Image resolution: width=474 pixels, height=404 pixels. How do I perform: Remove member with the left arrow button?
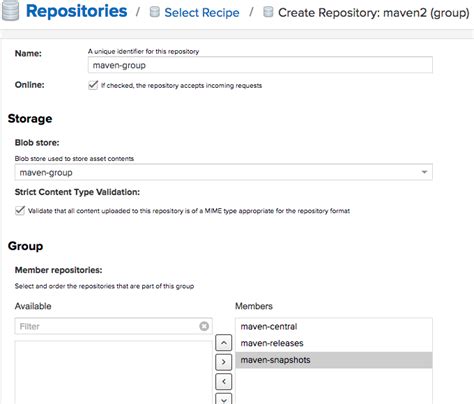[224, 381]
